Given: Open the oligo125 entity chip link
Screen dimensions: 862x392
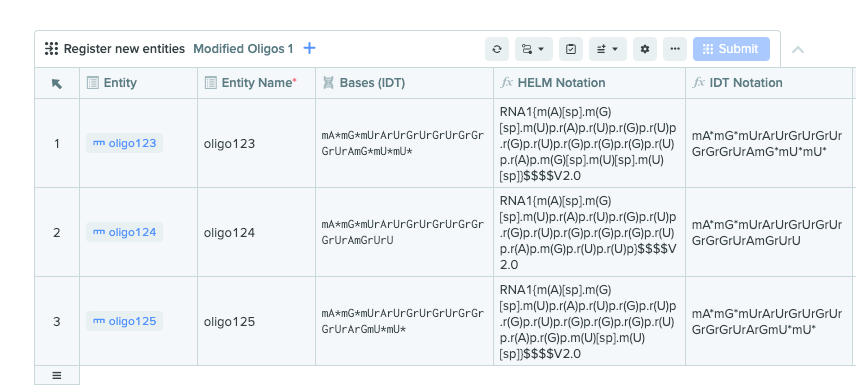Looking at the screenshot, I should (x=124, y=321).
